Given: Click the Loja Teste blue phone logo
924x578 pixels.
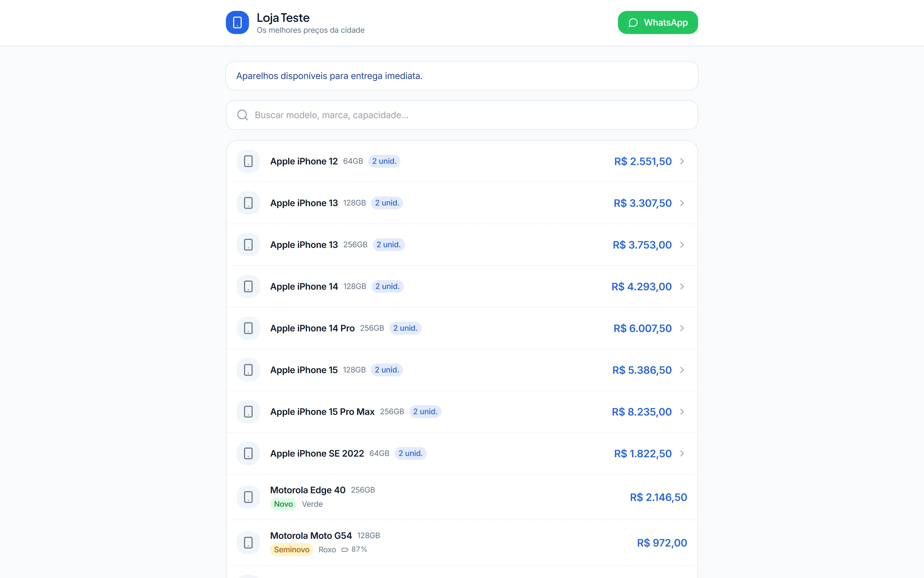Looking at the screenshot, I should pyautogui.click(x=237, y=22).
